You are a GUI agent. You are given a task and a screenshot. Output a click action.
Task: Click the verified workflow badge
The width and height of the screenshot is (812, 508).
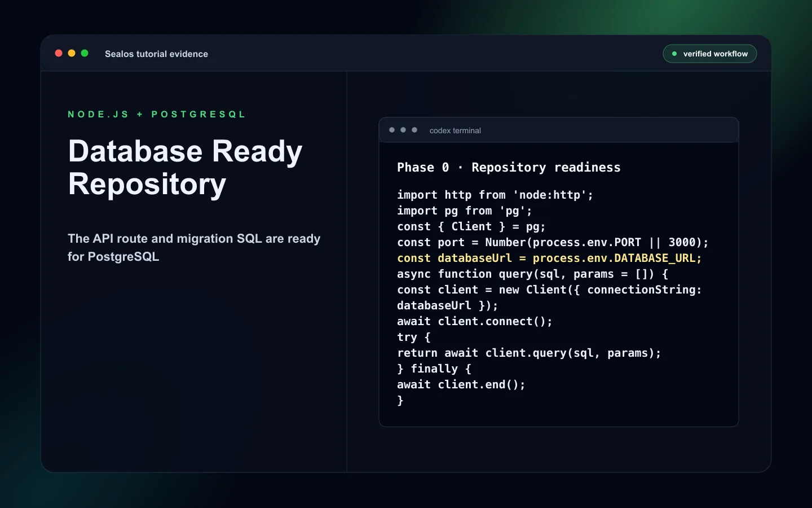709,54
